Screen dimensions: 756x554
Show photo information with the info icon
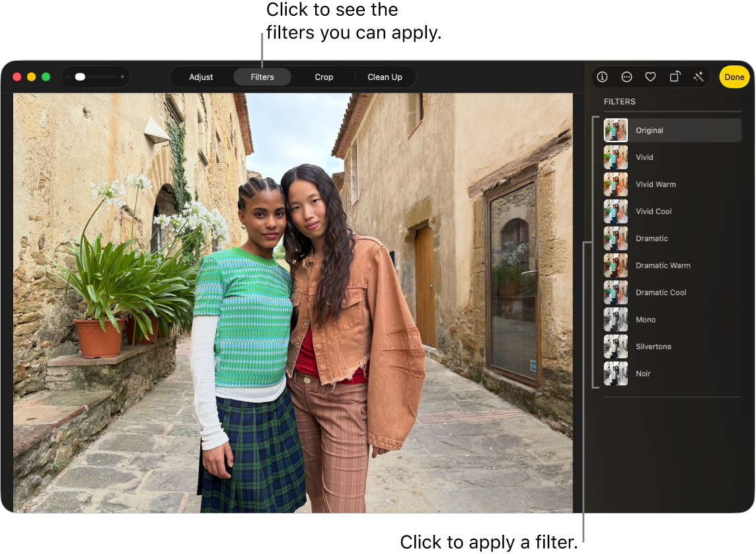pyautogui.click(x=602, y=77)
